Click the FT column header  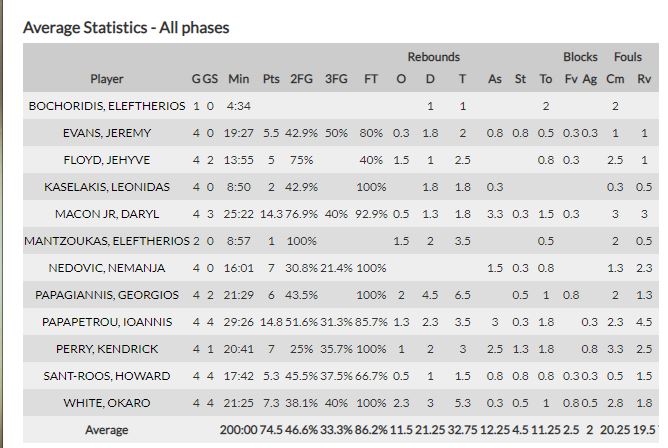371,79
